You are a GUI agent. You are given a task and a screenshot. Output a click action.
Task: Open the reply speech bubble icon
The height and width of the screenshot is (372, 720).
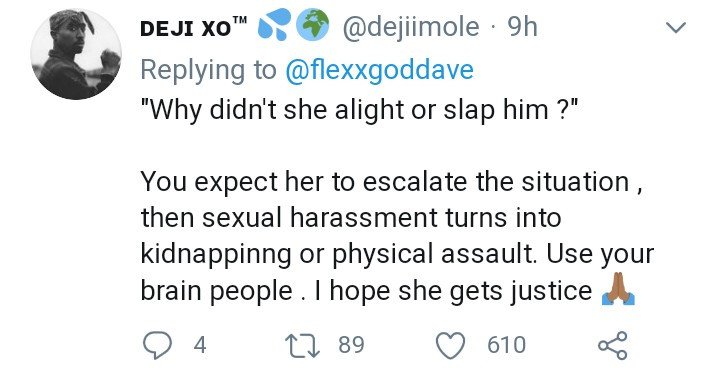click(x=156, y=345)
